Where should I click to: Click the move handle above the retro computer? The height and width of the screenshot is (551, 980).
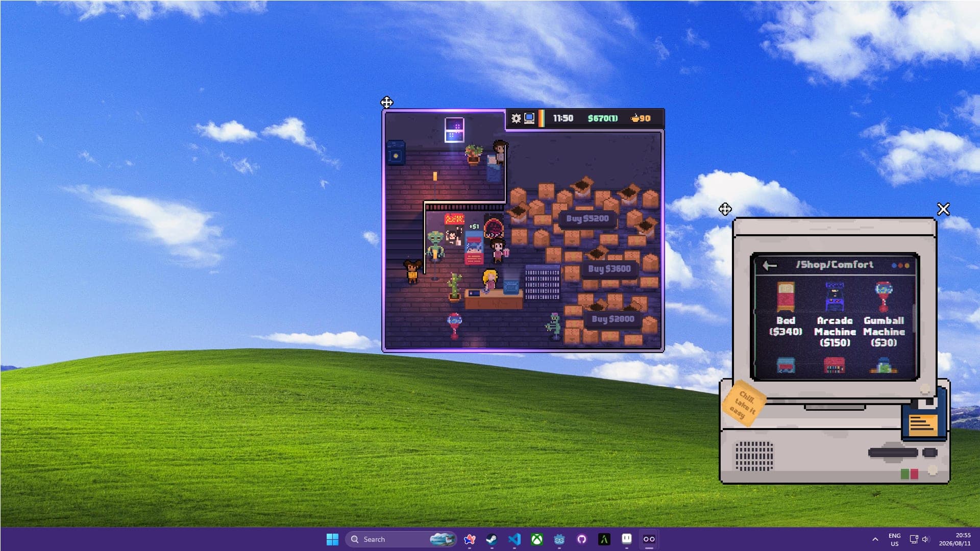[725, 209]
